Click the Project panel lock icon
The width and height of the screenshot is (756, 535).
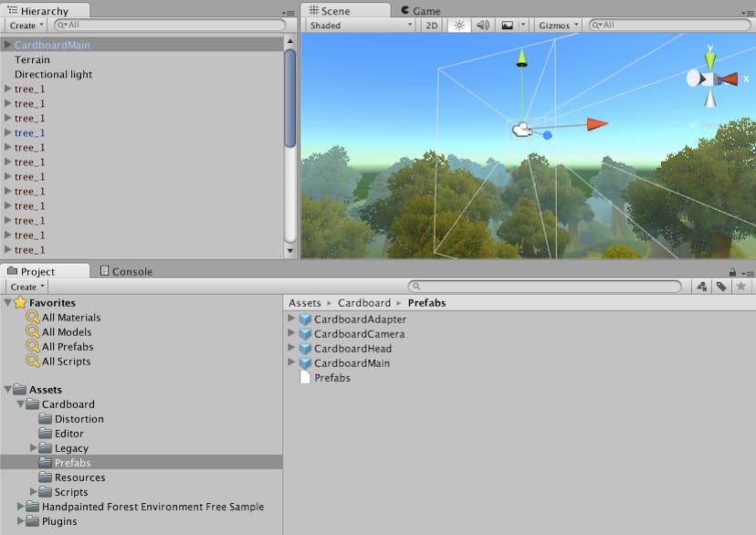[x=732, y=272]
